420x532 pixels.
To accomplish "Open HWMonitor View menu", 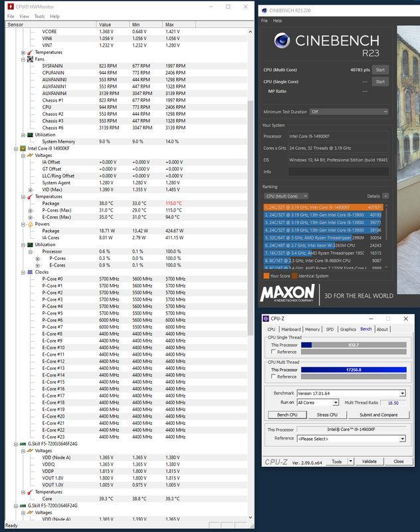I will [x=24, y=16].
